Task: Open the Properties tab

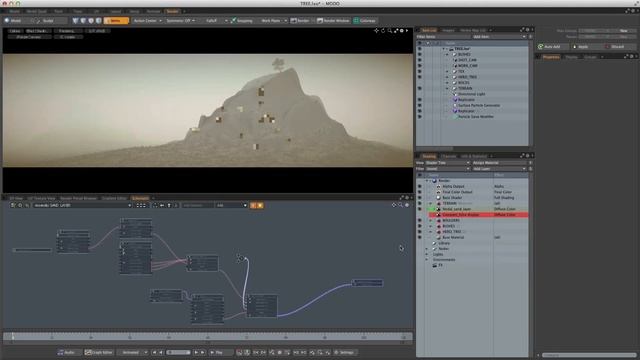Action: [x=551, y=57]
